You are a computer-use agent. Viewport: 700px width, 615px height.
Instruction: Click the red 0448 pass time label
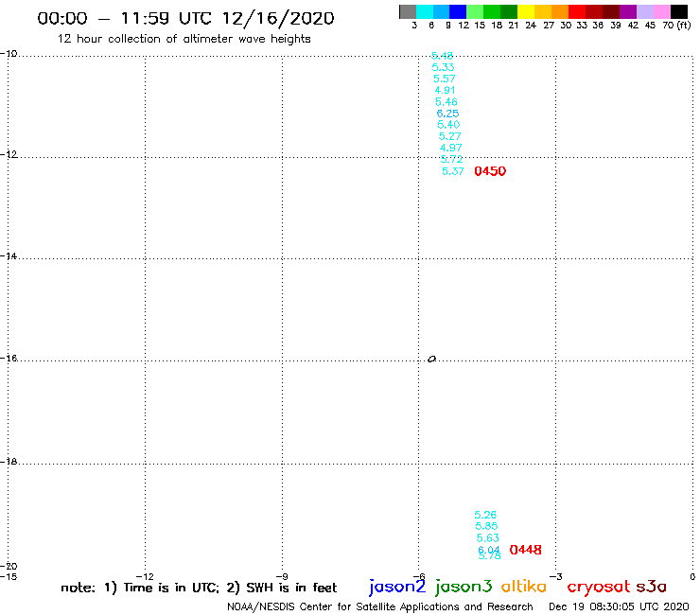[x=525, y=550]
